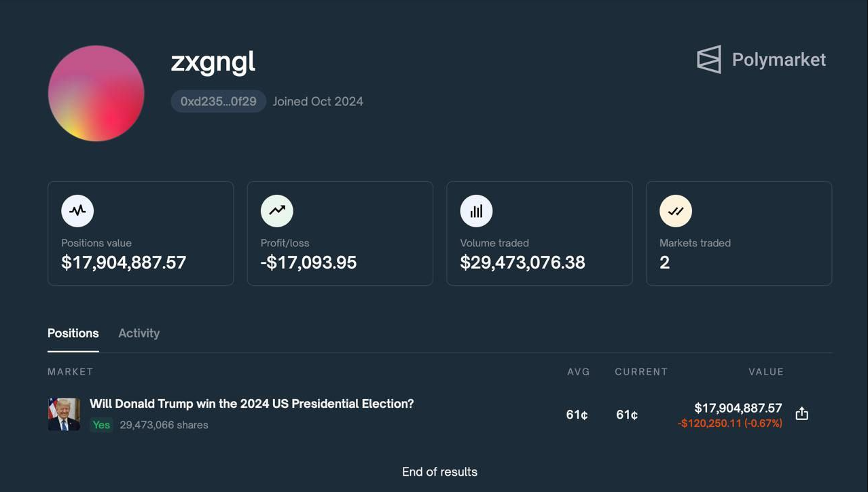The image size is (868, 492).
Task: Open the Trump market thumbnail image
Action: point(64,414)
